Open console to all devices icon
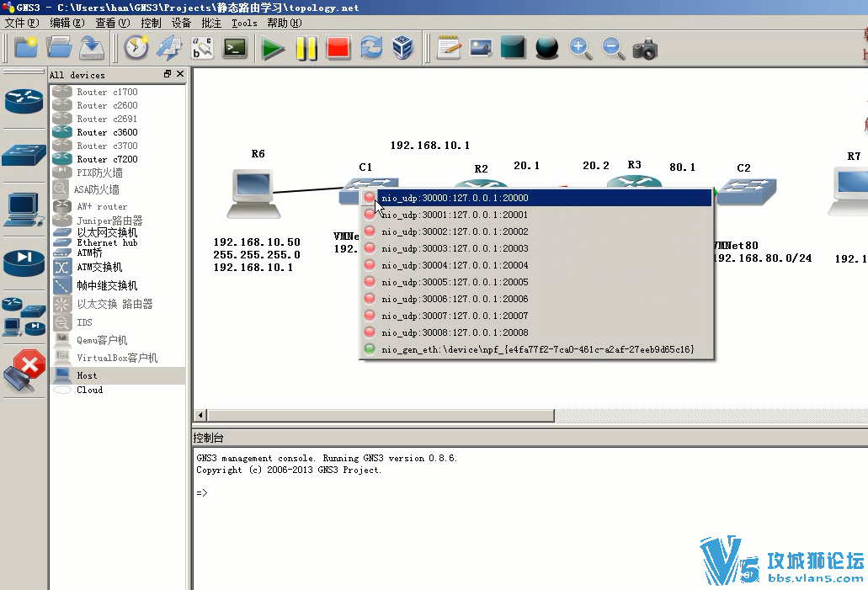Viewport: 868px width, 590px height. [235, 48]
